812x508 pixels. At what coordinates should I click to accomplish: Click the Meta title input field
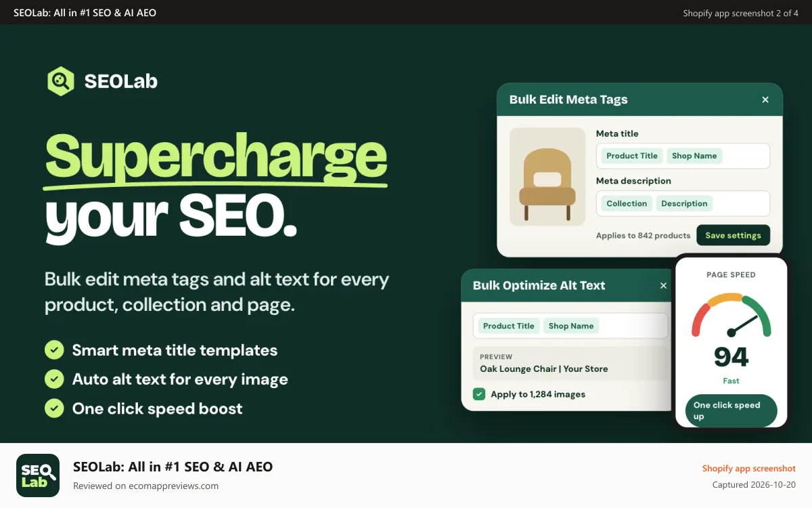click(683, 156)
